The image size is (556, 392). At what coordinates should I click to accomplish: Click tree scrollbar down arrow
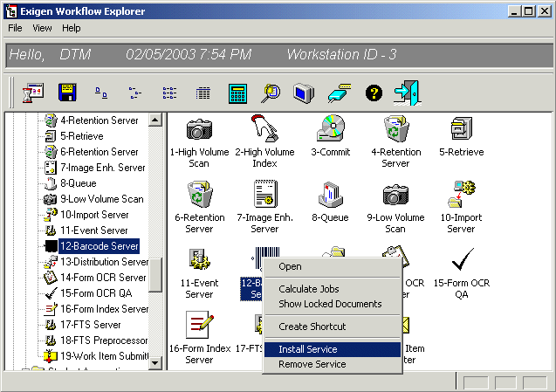coord(155,362)
